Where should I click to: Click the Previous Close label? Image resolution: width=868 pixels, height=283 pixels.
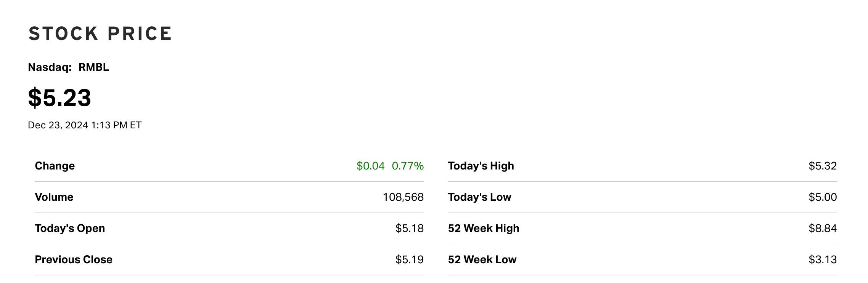point(74,260)
